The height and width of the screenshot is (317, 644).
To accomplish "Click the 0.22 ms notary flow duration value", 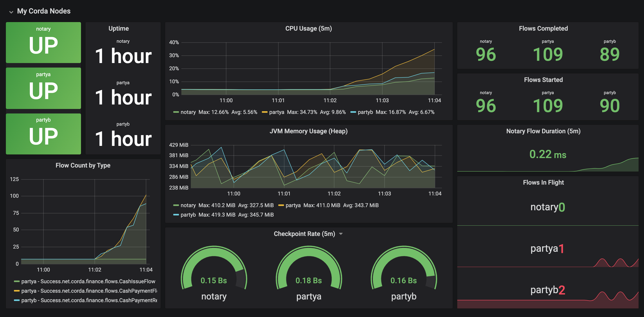I will tap(548, 154).
